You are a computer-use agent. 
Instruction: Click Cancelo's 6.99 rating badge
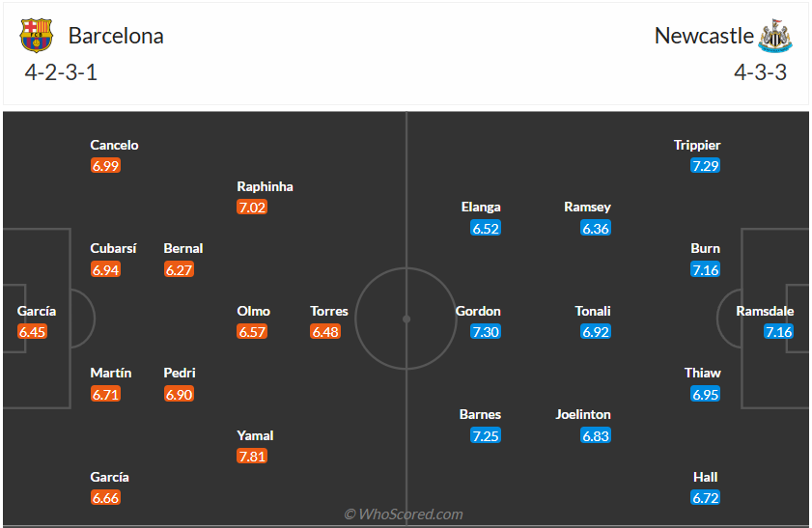(x=105, y=165)
